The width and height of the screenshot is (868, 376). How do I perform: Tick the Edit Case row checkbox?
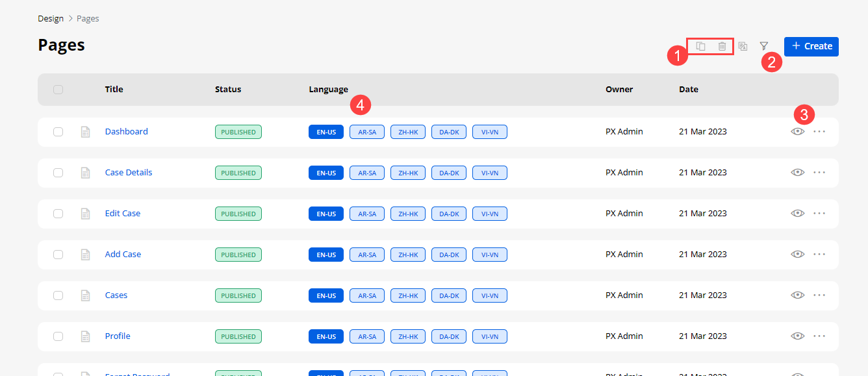tap(58, 214)
